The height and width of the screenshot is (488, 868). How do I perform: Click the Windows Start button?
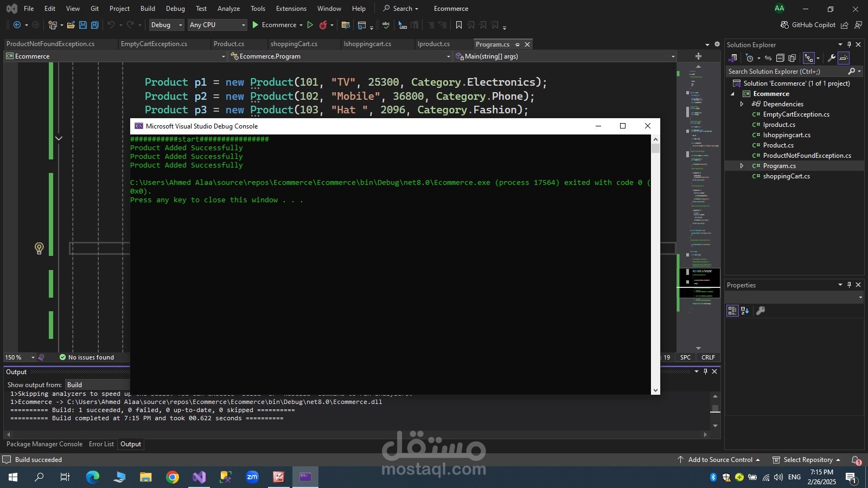point(13,477)
